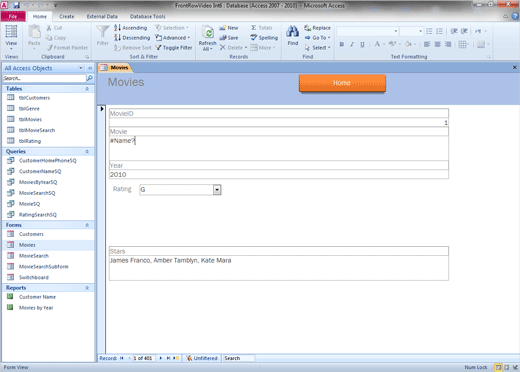Open the Select dropdown in Find group
The image size is (520, 372).
pyautogui.click(x=317, y=48)
